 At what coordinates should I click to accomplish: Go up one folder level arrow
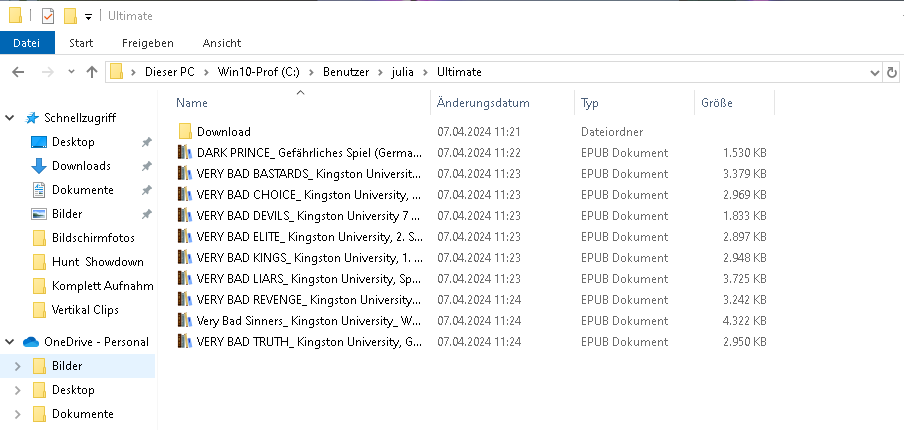coord(92,72)
